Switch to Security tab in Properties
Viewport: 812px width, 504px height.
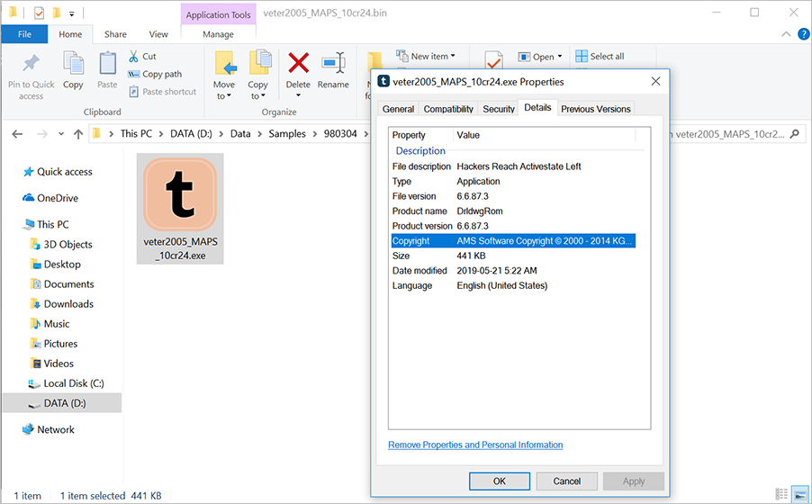(x=499, y=109)
